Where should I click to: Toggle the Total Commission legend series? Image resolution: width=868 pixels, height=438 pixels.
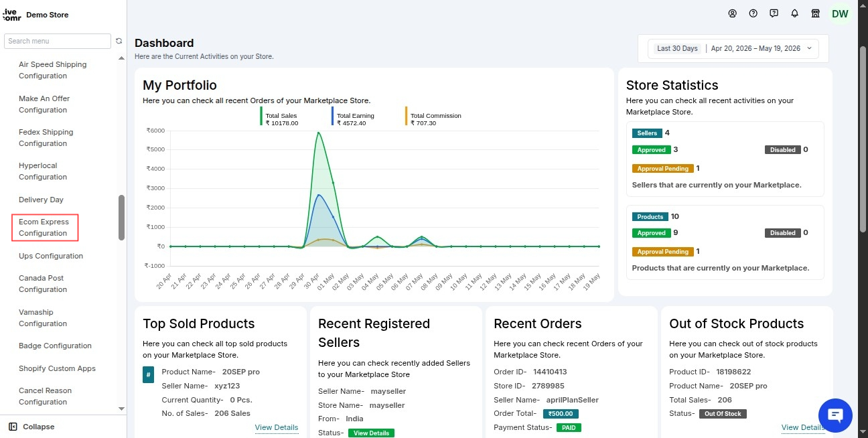[x=433, y=119]
